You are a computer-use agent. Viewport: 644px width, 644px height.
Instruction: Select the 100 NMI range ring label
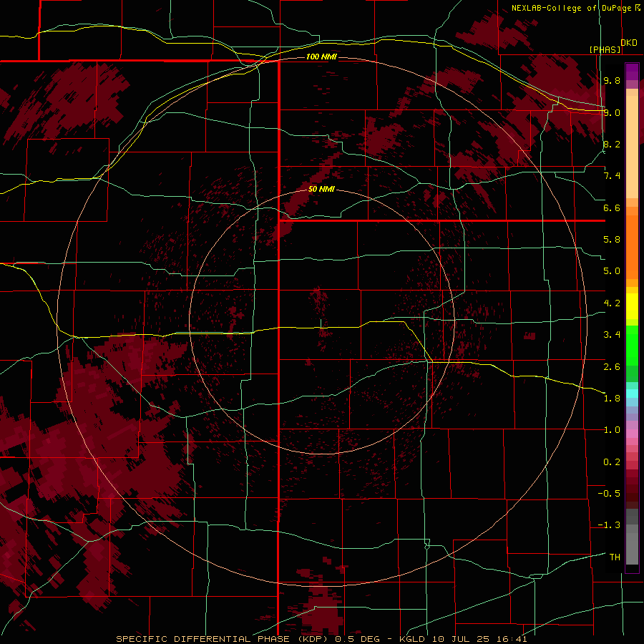tap(321, 57)
